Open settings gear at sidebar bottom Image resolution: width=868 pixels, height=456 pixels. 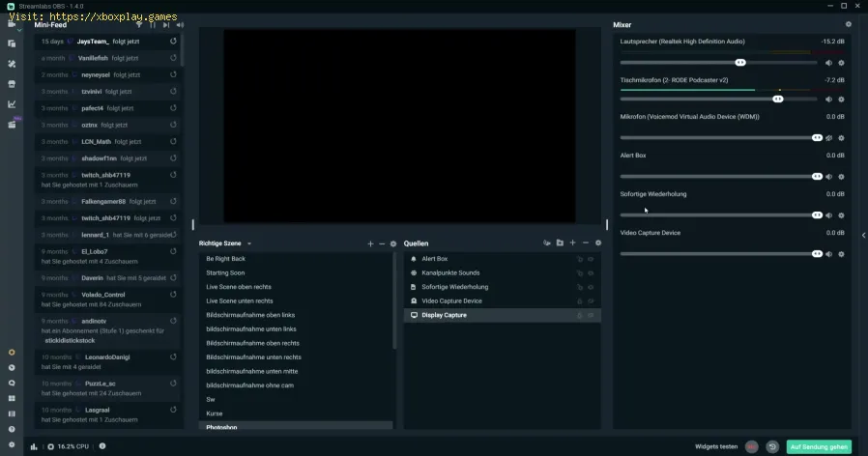(x=12, y=445)
